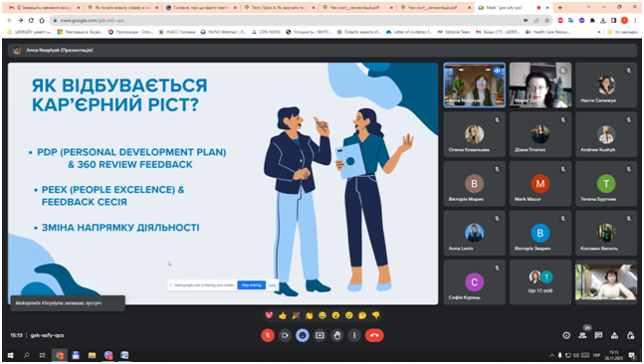Image resolution: width=644 pixels, height=364 pixels.
Task: Send the surprised face reaction
Action: pos(335,315)
